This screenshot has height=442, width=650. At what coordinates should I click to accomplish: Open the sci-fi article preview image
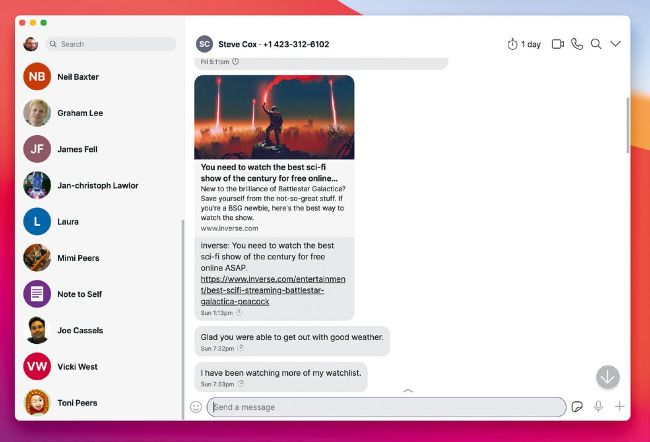point(273,117)
